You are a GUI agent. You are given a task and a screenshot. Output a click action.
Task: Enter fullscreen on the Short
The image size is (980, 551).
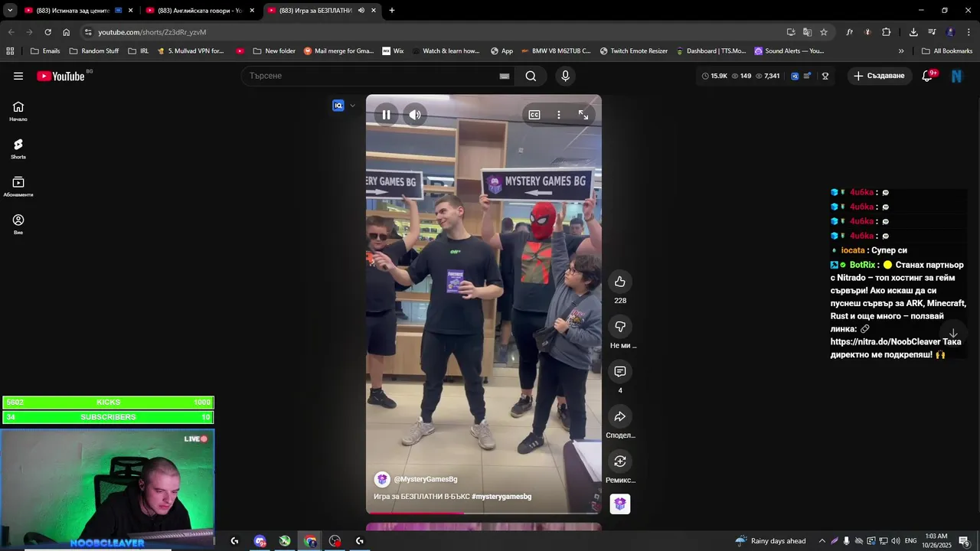583,115
